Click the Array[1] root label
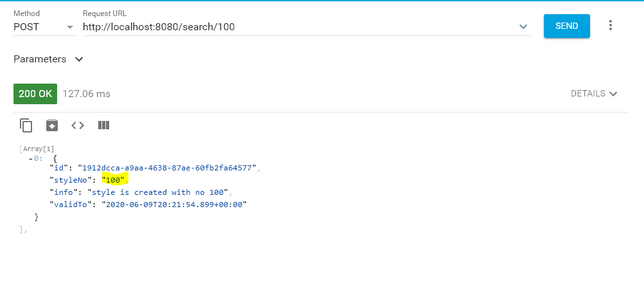This screenshot has width=644, height=283. click(x=35, y=149)
